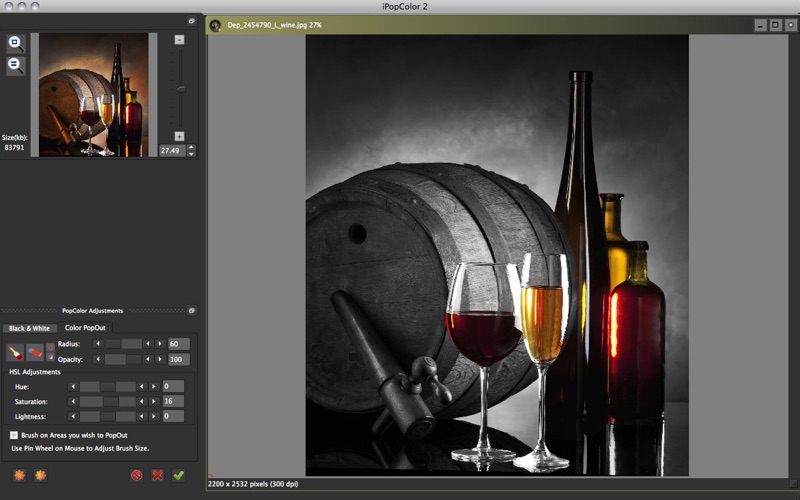Undock the PopColor Adjustments panel
Screen dimensions: 800x500
click(x=192, y=311)
